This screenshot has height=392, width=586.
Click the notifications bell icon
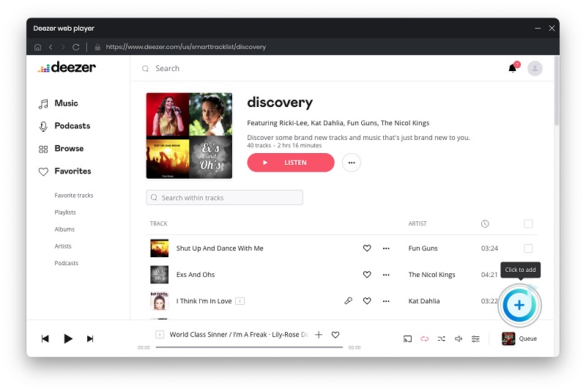(x=512, y=68)
